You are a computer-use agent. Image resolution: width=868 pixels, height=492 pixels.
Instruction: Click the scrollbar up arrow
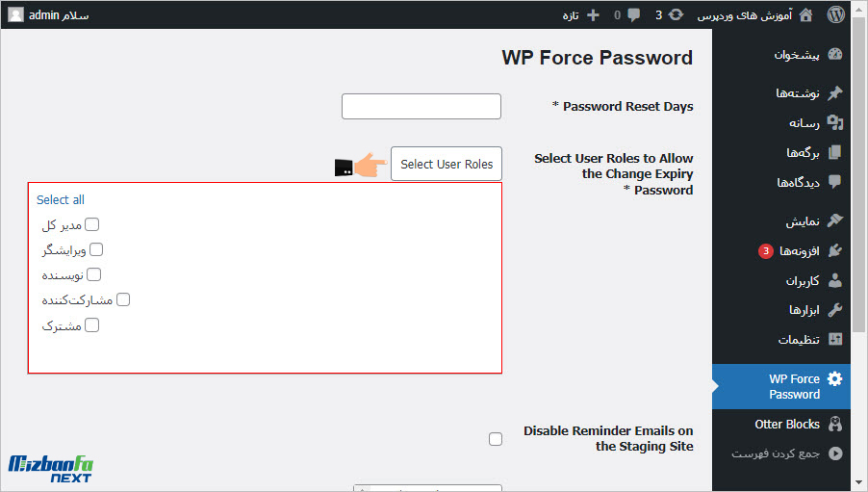[858, 8]
